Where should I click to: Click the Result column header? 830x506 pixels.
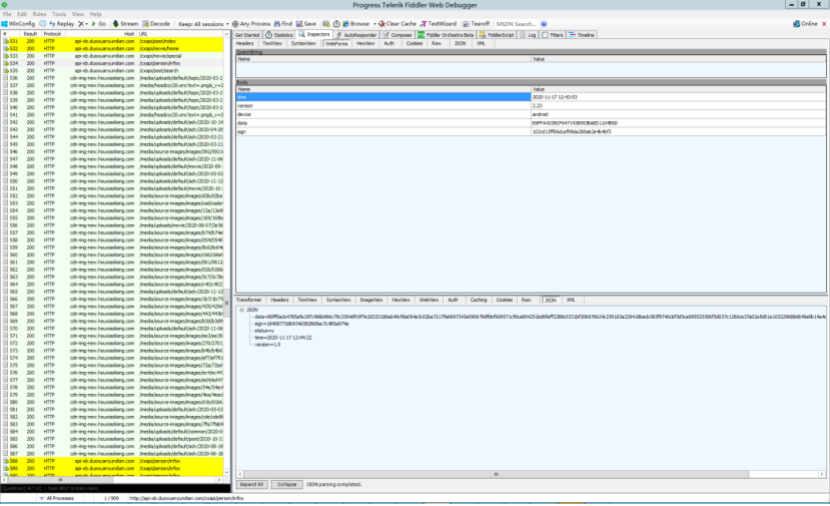coord(30,34)
